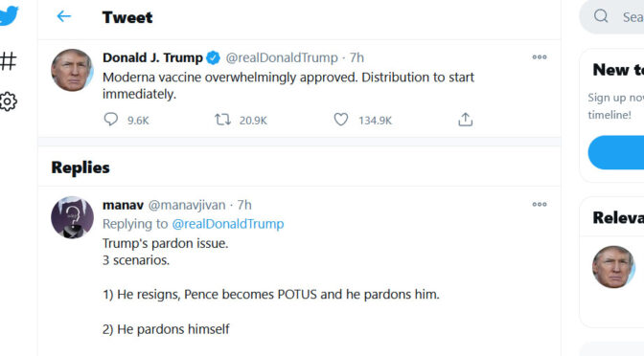
Task: Open the Settings gear icon
Action: click(x=8, y=101)
